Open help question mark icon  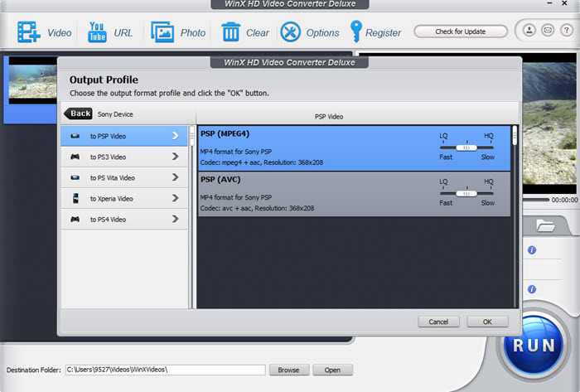pos(566,30)
